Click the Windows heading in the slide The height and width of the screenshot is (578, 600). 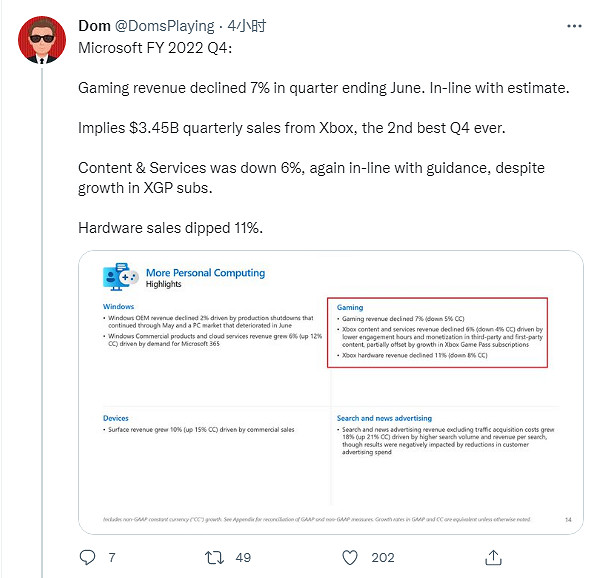(x=118, y=306)
